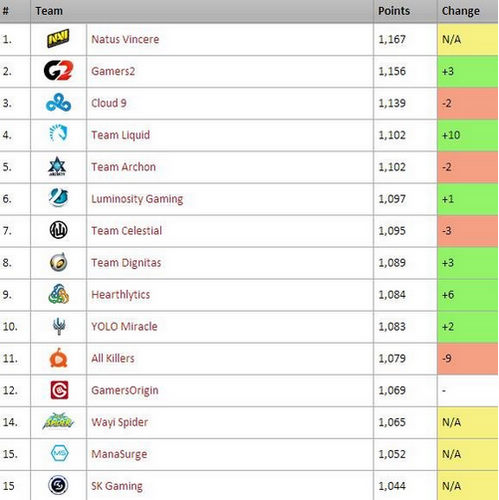Click Team Liquid's green +10 change cell

(468, 135)
